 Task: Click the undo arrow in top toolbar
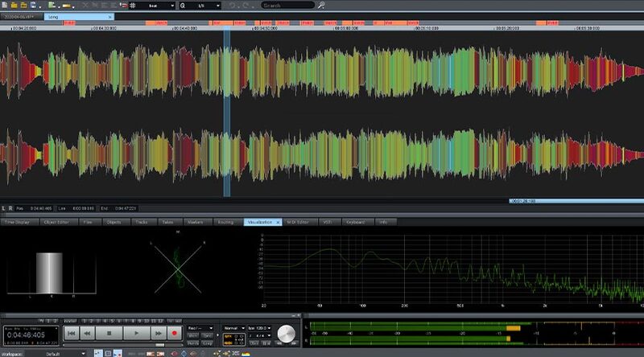click(233, 5)
